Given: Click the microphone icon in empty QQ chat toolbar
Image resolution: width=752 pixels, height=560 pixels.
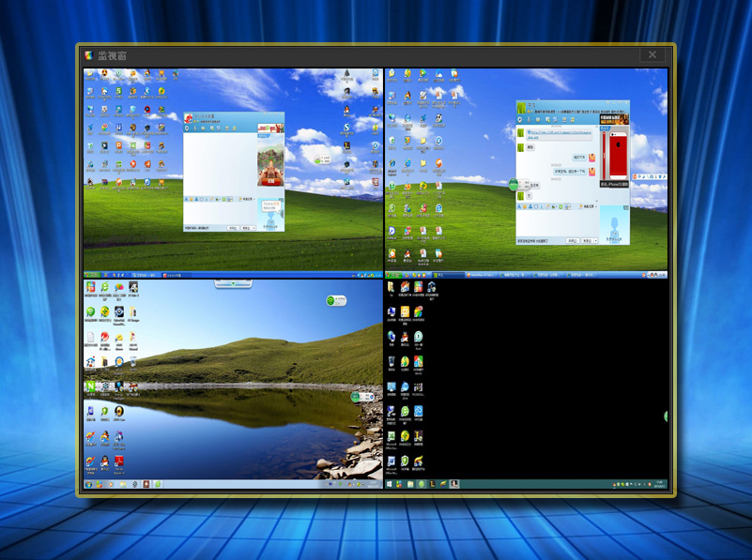Looking at the screenshot, I should pos(194,129).
